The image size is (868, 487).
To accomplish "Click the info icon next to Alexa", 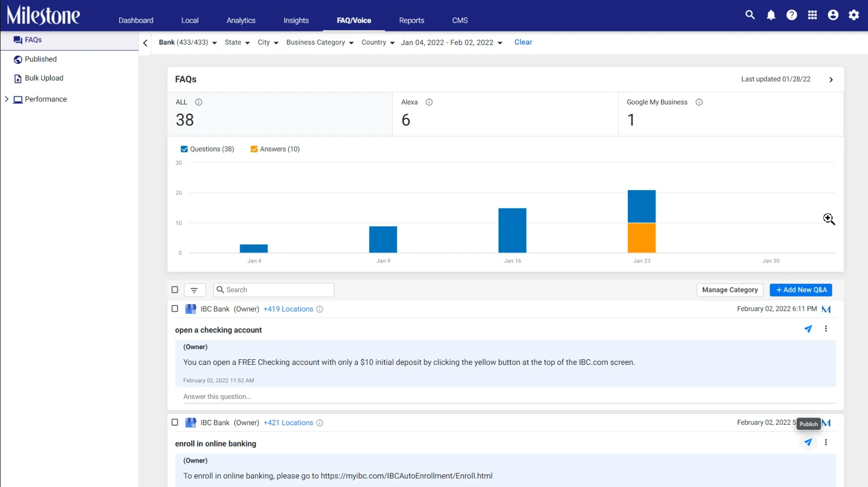I will 429,102.
